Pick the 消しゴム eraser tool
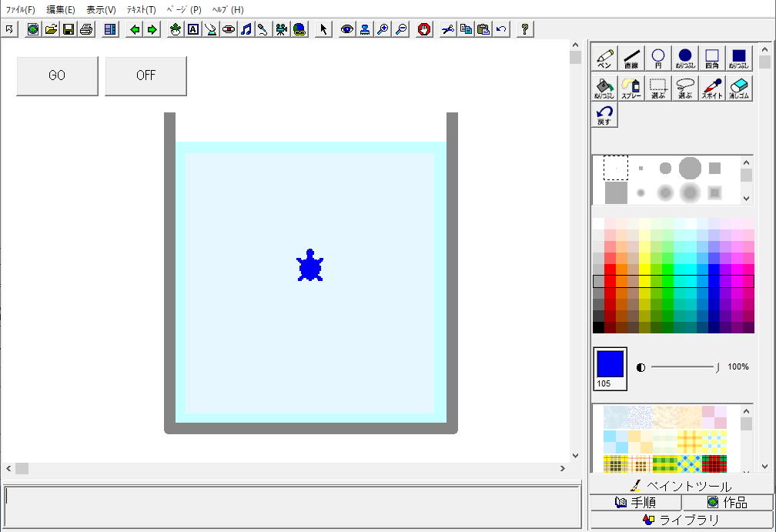Image resolution: width=776 pixels, height=532 pixels. (x=738, y=88)
